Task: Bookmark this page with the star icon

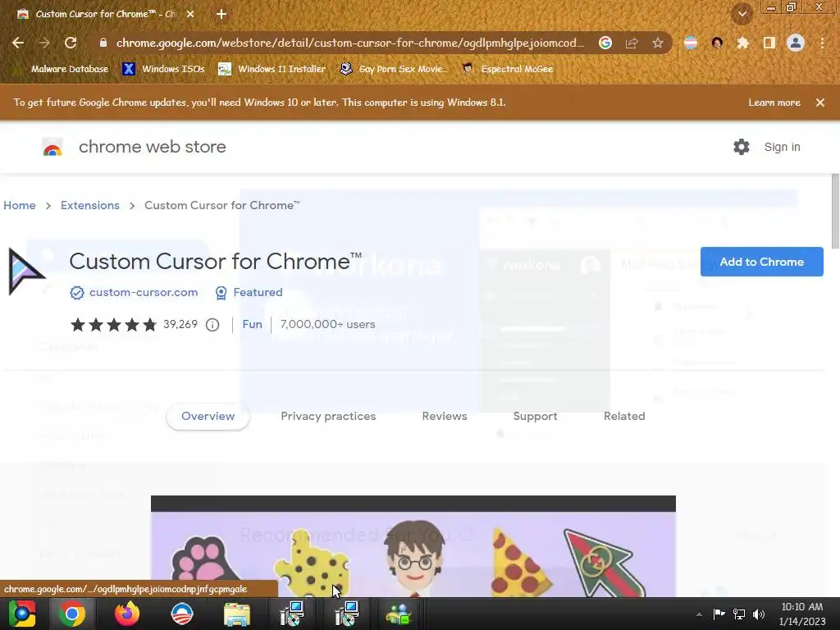Action: tap(658, 43)
